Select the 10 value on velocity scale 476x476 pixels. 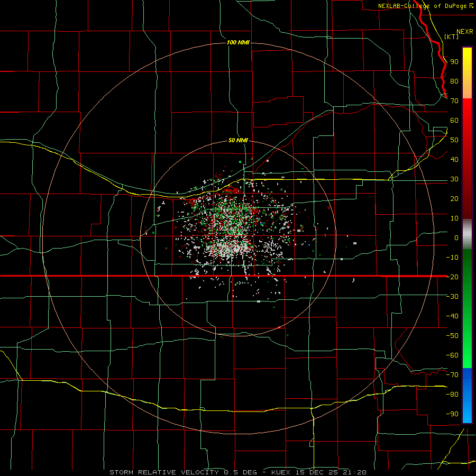click(x=454, y=218)
